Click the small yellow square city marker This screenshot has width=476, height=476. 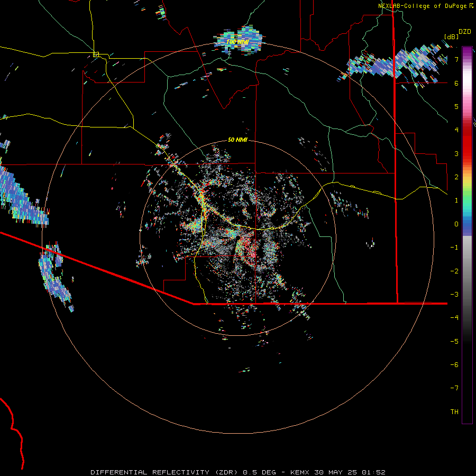[96, 54]
